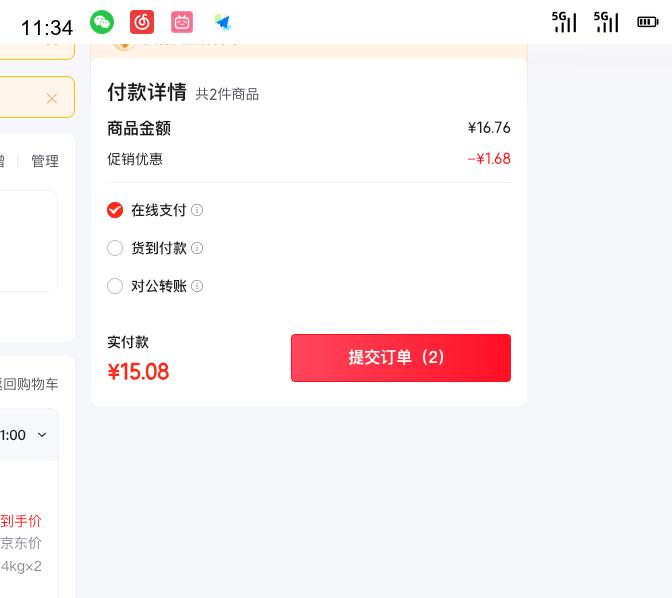Screen dimensions: 672x598
Task: Click info icon next to 在线支付
Action: (197, 210)
